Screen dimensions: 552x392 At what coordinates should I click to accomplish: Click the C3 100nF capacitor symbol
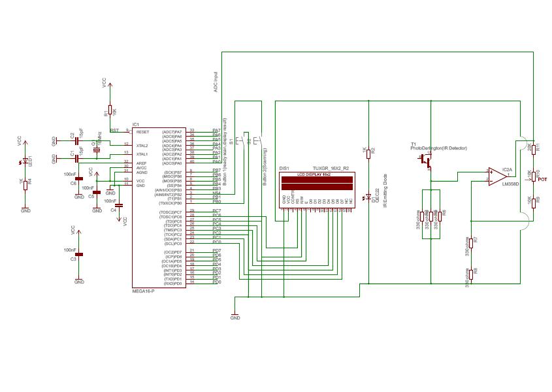coord(79,257)
